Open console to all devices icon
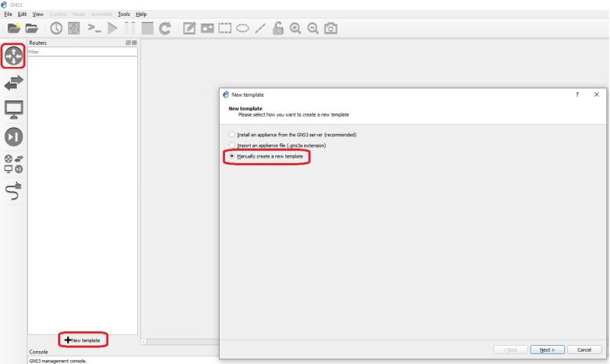The image size is (610, 364). (x=94, y=28)
